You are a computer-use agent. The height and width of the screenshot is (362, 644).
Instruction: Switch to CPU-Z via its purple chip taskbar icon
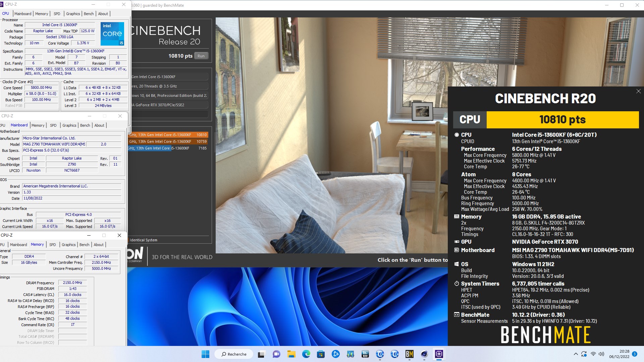click(x=439, y=354)
